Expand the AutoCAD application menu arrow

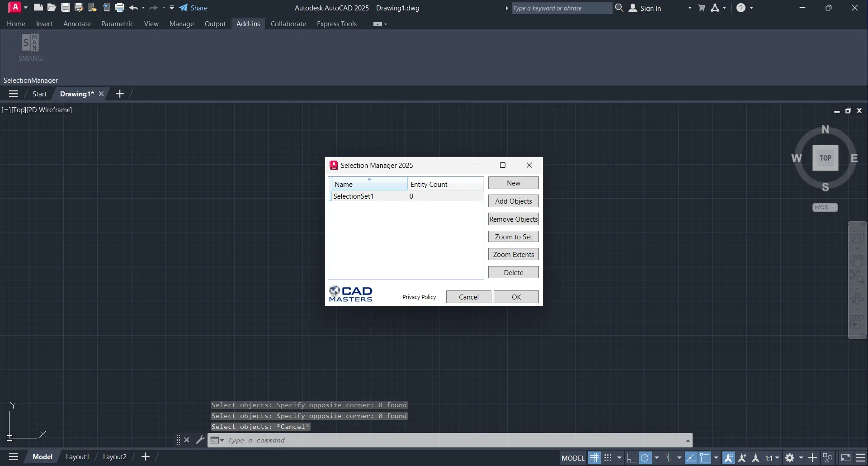tap(26, 8)
